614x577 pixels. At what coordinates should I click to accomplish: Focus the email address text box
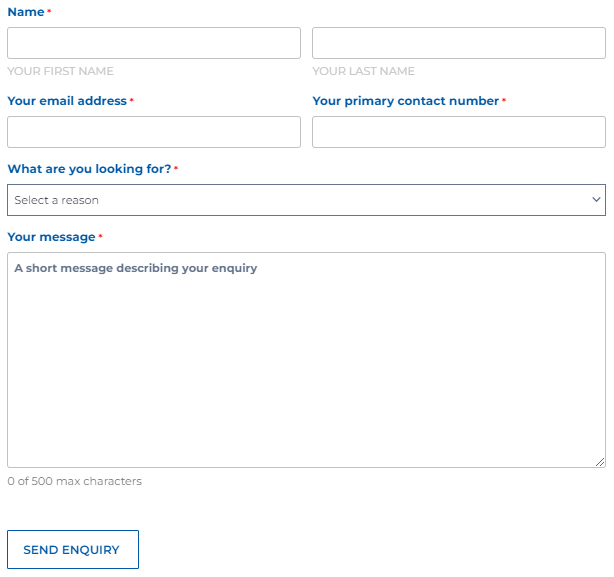point(153,132)
